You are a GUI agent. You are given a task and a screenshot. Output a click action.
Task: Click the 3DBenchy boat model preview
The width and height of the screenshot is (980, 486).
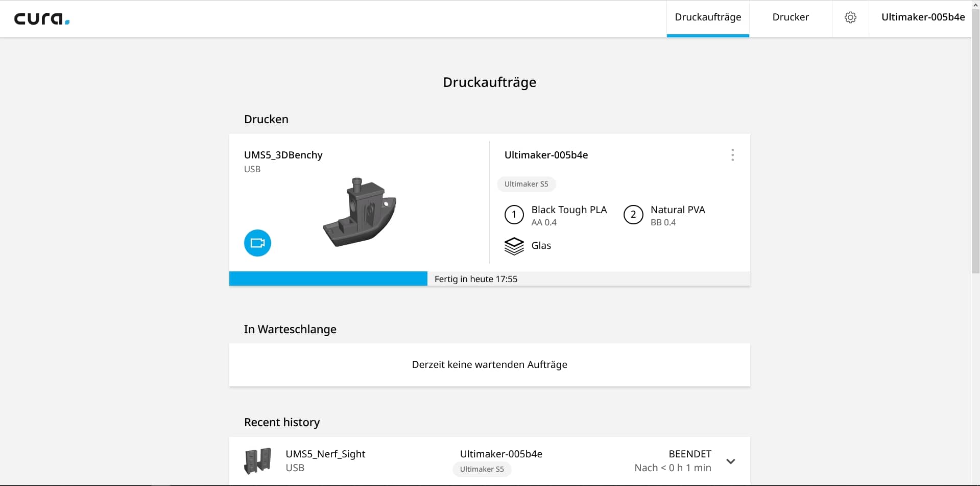(x=360, y=212)
